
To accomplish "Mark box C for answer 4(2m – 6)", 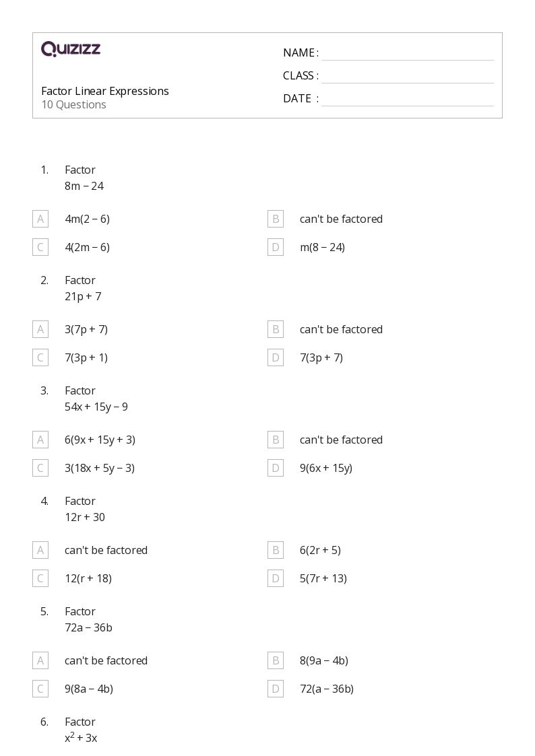I will pyautogui.click(x=40, y=247).
